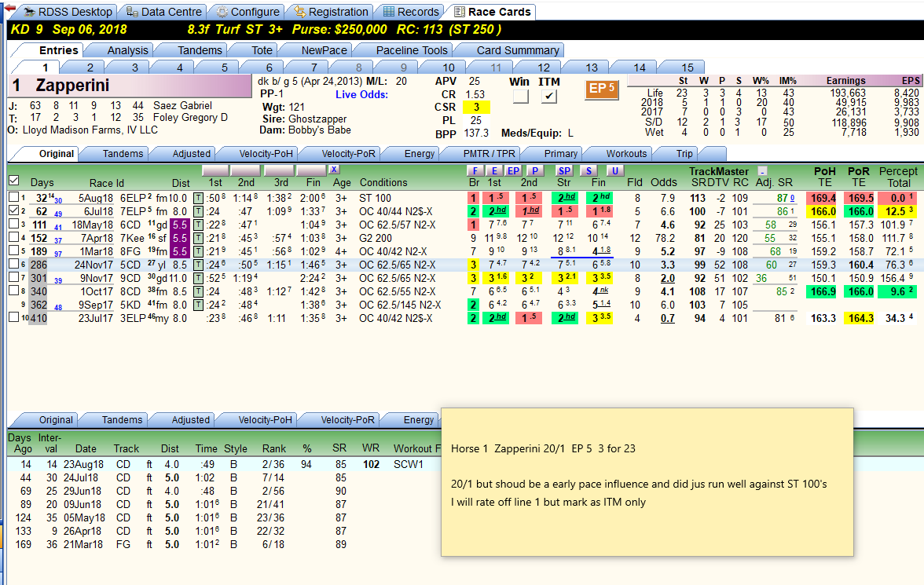Click the blank button above 1st column
The height and width of the screenshot is (585, 924).
(215, 170)
